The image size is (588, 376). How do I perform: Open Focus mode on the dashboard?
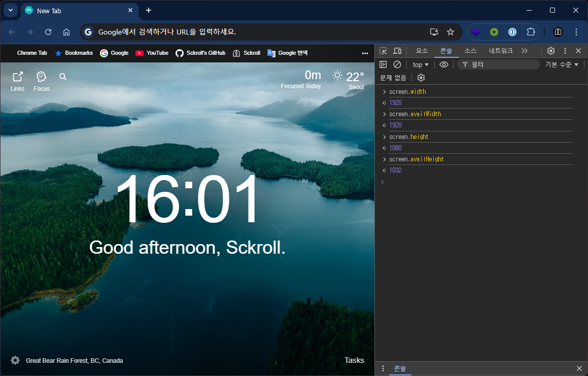tap(41, 80)
